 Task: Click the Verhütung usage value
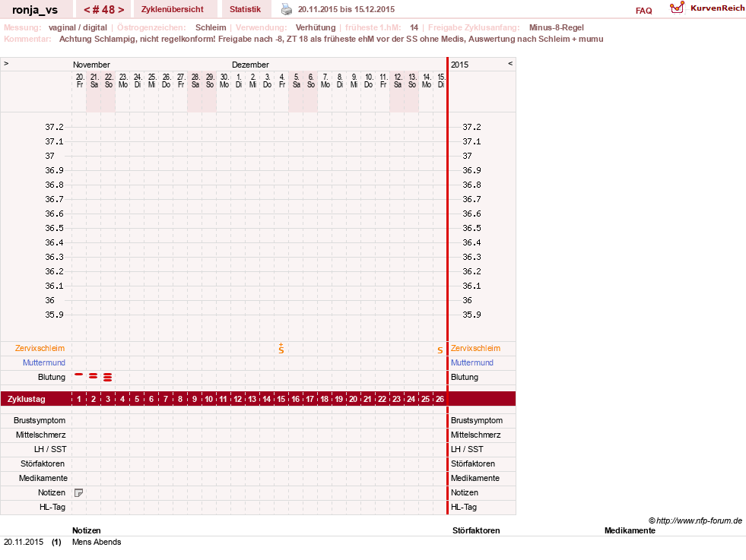(316, 27)
